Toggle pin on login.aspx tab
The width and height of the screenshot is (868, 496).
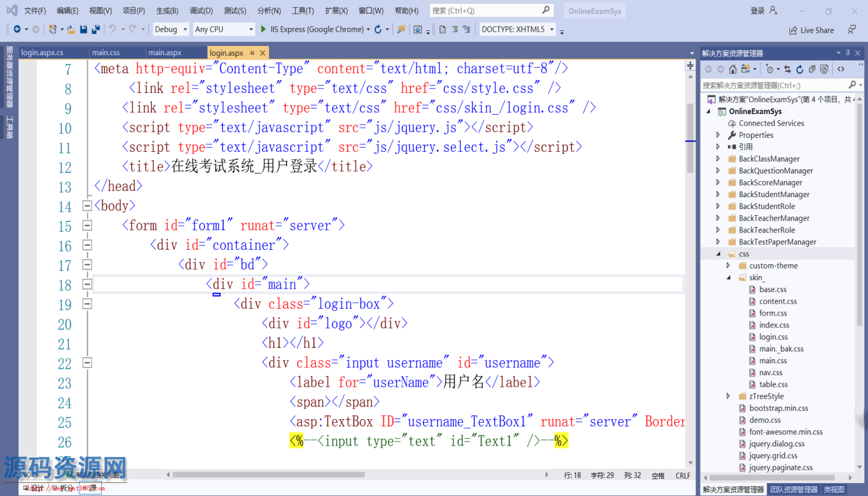pyautogui.click(x=252, y=53)
